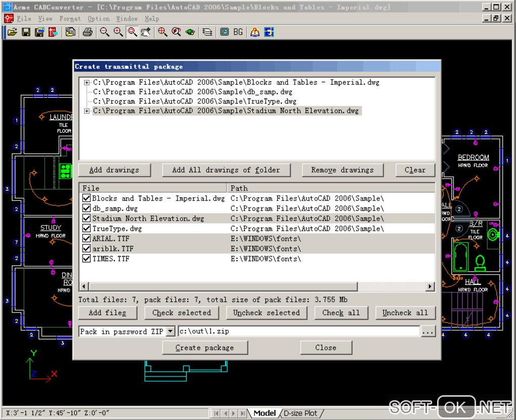The image size is (516, 420).
Task: Uncheck the TIMES.TTF font checkbox
Action: (x=87, y=259)
